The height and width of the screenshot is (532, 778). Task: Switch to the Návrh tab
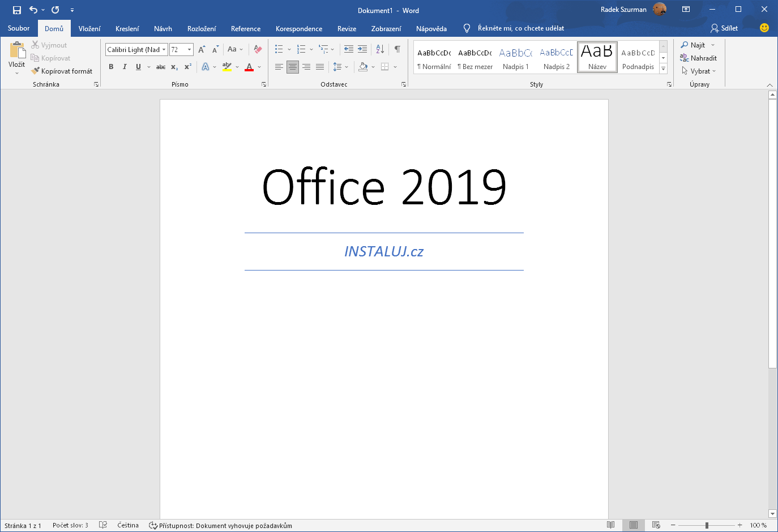click(x=163, y=28)
